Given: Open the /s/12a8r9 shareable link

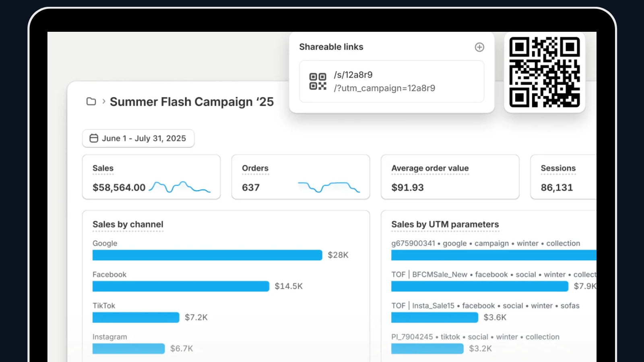Looking at the screenshot, I should click(353, 75).
